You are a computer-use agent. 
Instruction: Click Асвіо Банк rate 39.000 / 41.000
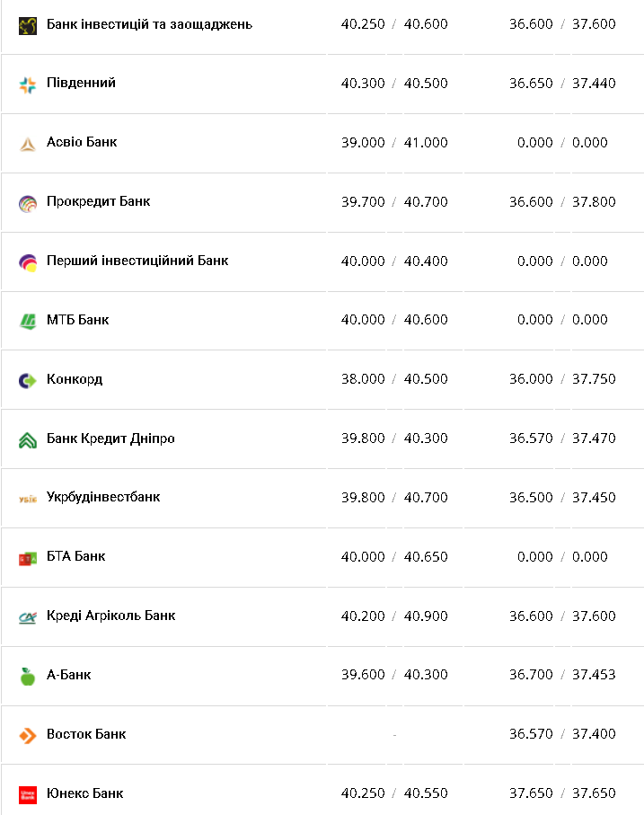[x=394, y=143]
